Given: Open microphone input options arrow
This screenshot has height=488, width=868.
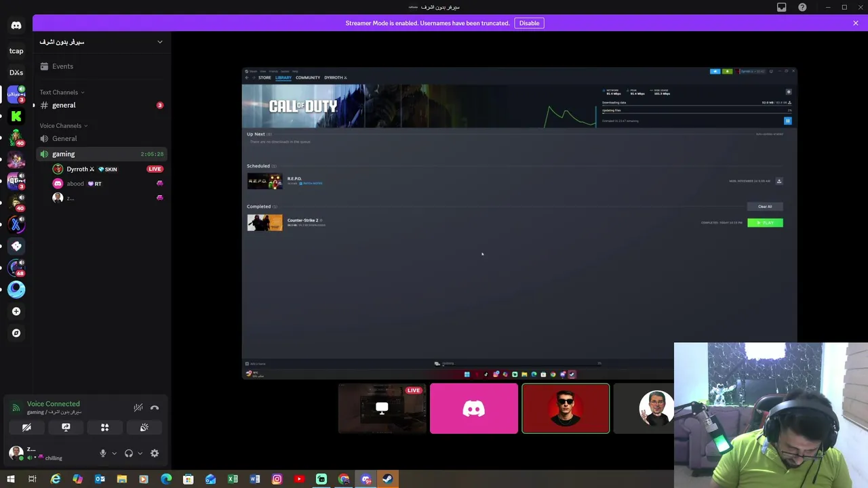Looking at the screenshot, I should (114, 453).
